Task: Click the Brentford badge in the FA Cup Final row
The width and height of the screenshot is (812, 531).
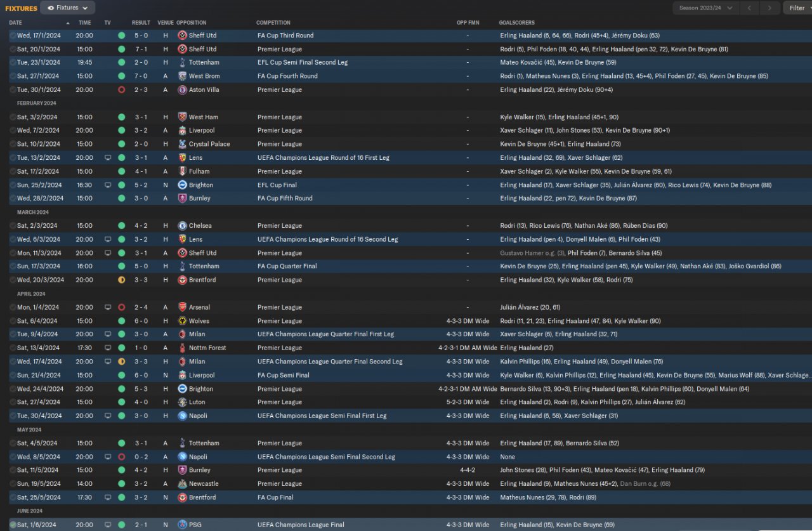Action: 183,497
